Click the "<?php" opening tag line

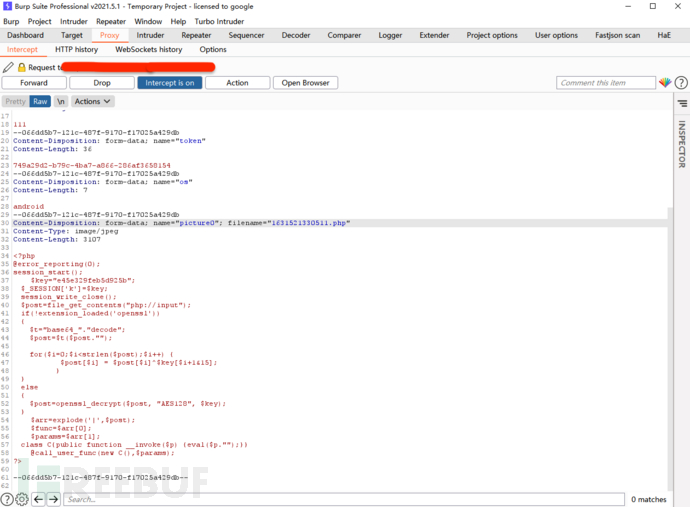pos(24,256)
